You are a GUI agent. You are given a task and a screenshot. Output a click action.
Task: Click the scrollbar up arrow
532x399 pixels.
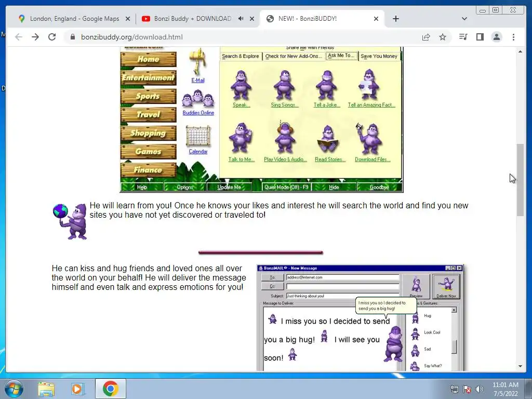[520, 51]
